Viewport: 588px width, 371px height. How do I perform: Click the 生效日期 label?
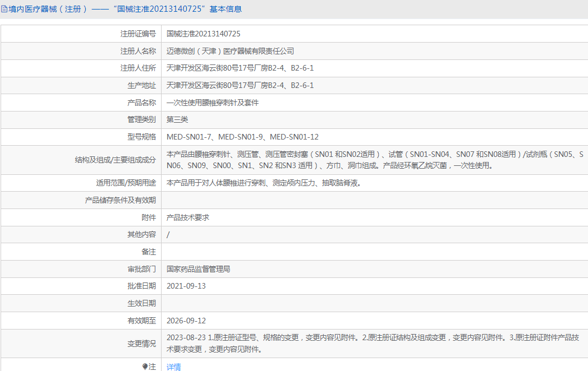pos(141,303)
